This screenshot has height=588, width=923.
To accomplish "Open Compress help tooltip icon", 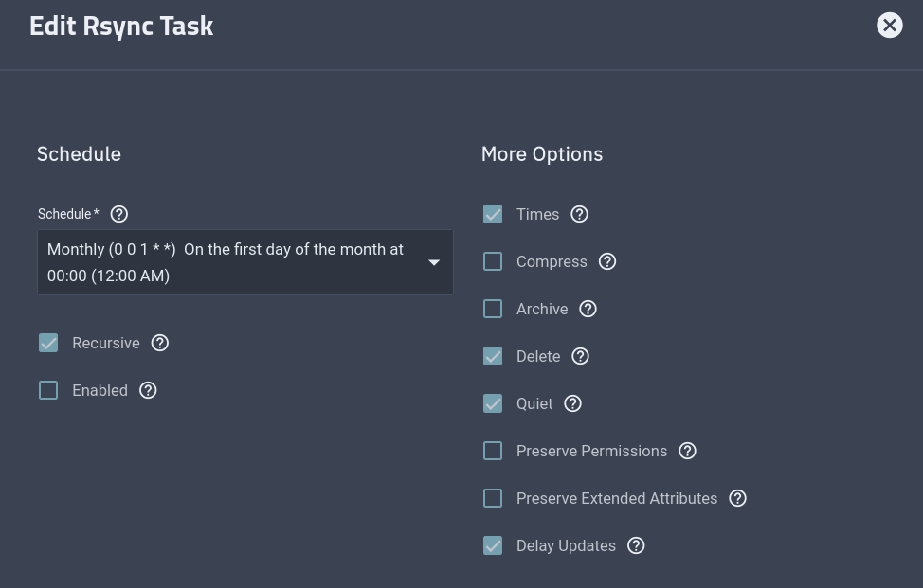I will (x=607, y=261).
